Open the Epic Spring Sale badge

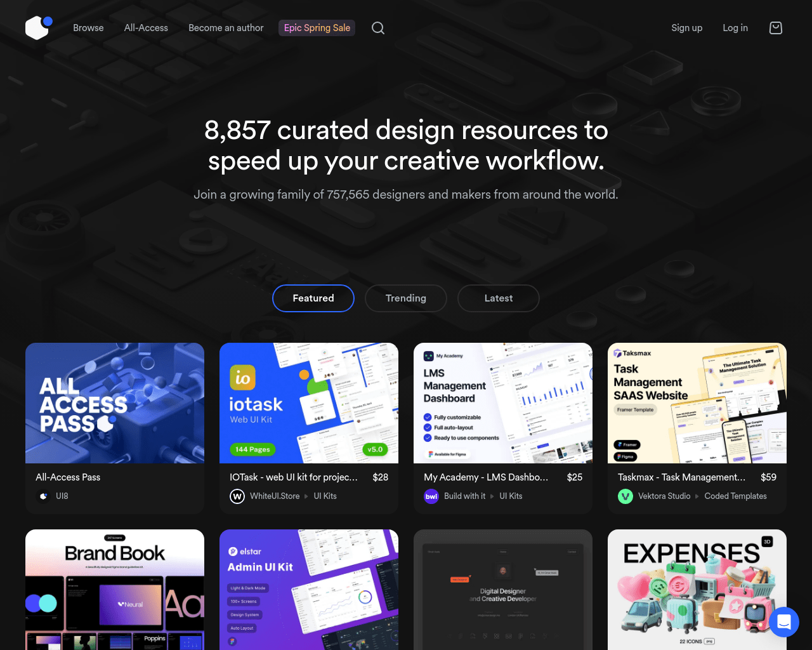pyautogui.click(x=317, y=28)
